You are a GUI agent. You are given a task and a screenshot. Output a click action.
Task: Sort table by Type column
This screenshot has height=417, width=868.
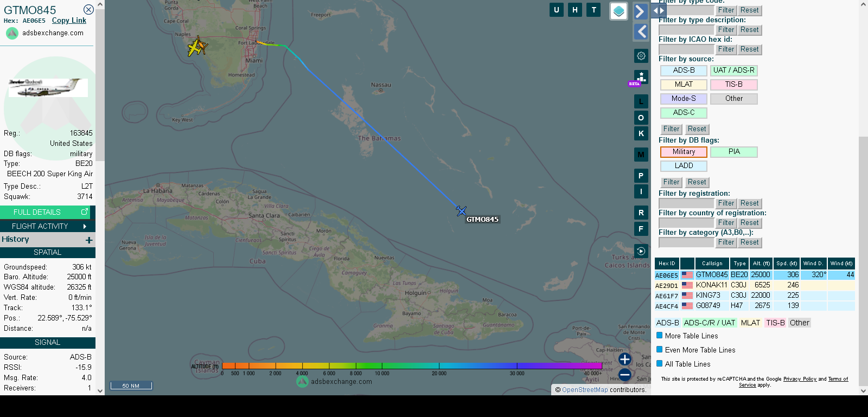[x=739, y=264]
